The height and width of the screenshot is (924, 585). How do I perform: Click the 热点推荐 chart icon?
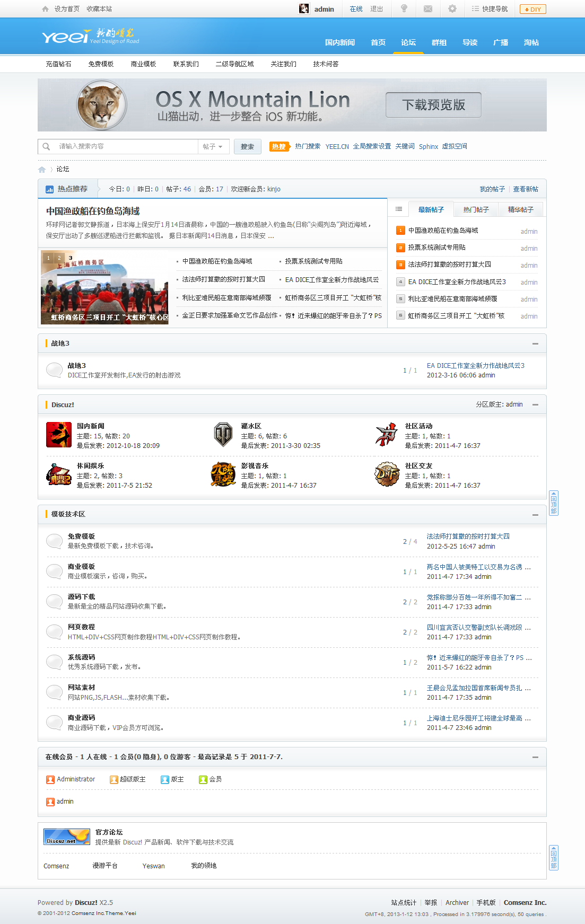coord(50,189)
